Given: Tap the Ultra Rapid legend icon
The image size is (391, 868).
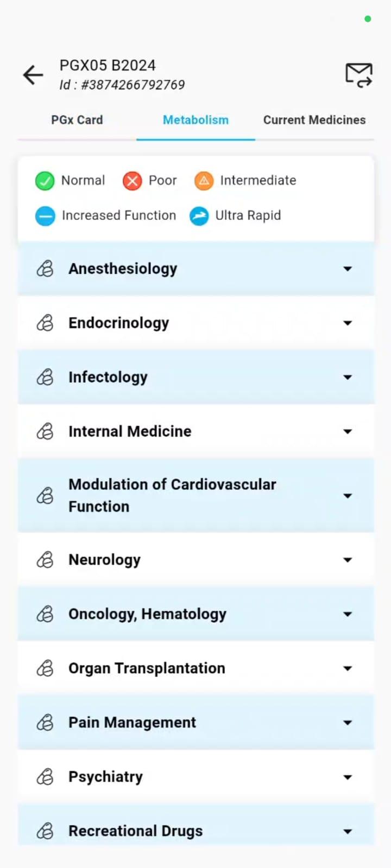Looking at the screenshot, I should (199, 216).
